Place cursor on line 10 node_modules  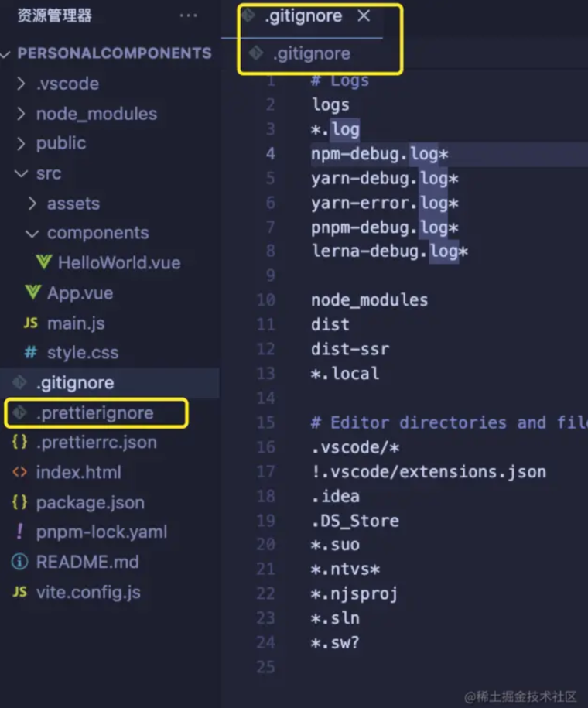[x=369, y=299]
